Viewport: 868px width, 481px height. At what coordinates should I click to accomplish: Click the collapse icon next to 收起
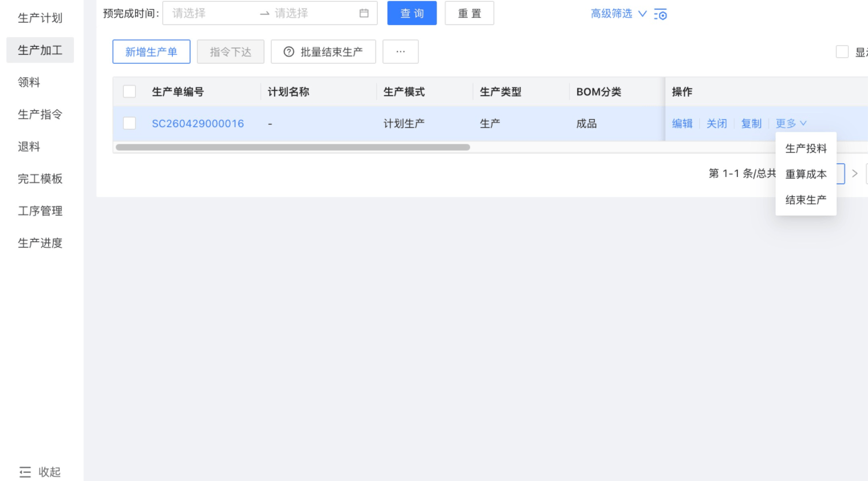(x=25, y=472)
